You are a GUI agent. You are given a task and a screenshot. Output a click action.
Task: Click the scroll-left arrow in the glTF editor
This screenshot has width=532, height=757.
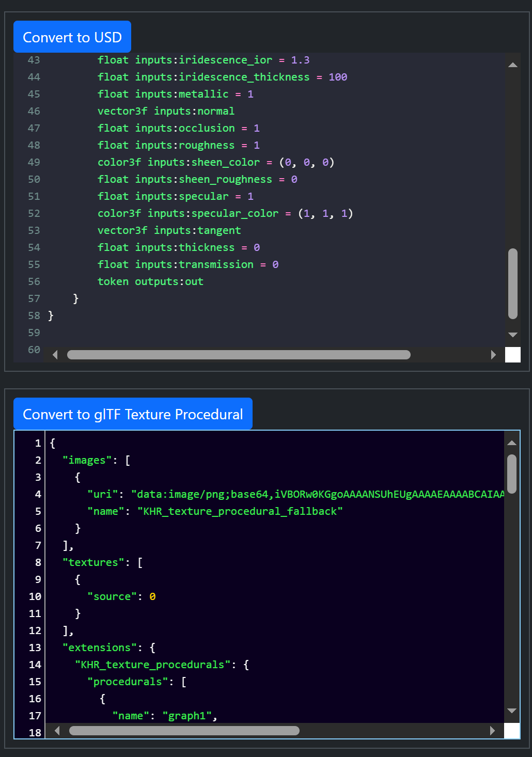click(57, 731)
